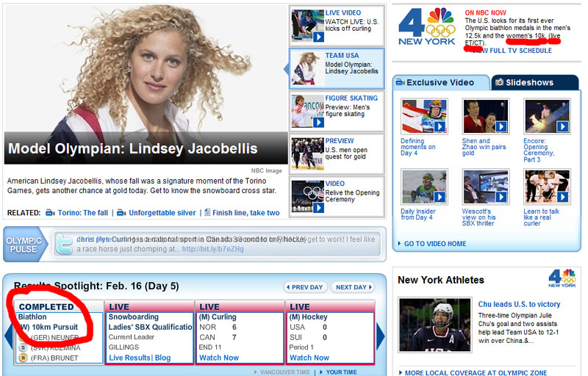
Task: Click the View Full TV Schedule link
Action: (x=512, y=51)
